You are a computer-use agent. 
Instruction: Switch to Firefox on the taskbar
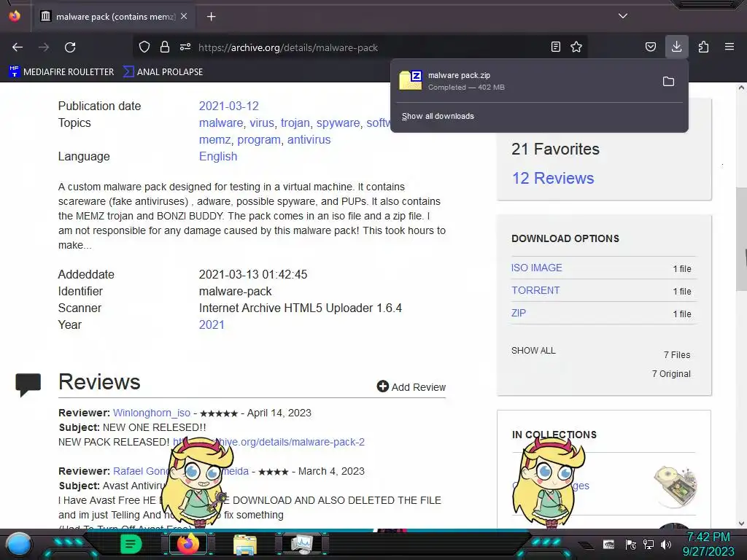coord(187,544)
